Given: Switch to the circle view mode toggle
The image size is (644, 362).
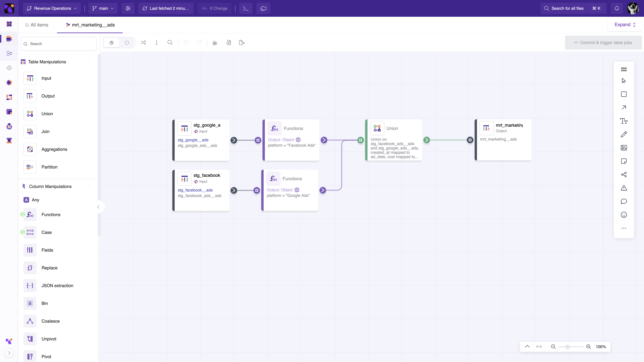Looking at the screenshot, I should pyautogui.click(x=127, y=43).
